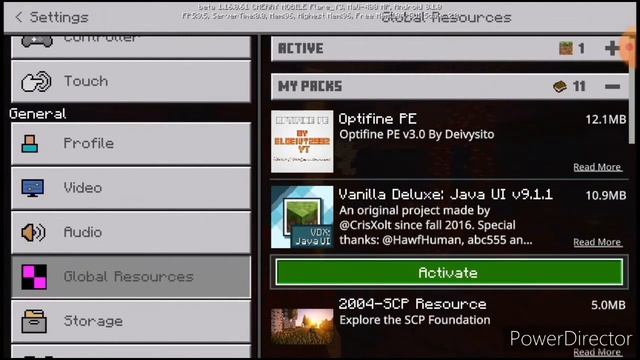
Task: Click the resource packs list scrollbar
Action: click(632, 90)
